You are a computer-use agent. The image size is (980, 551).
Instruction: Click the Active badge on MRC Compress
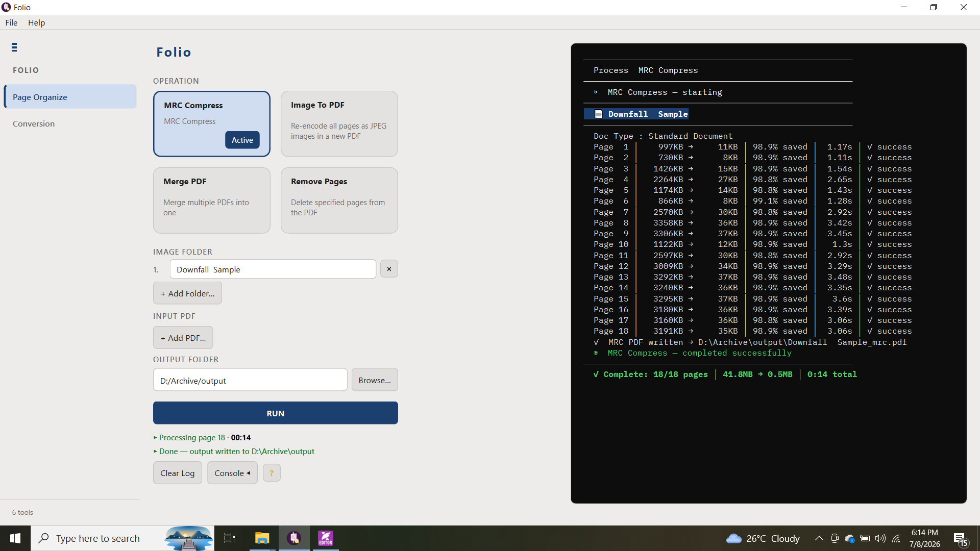point(242,140)
